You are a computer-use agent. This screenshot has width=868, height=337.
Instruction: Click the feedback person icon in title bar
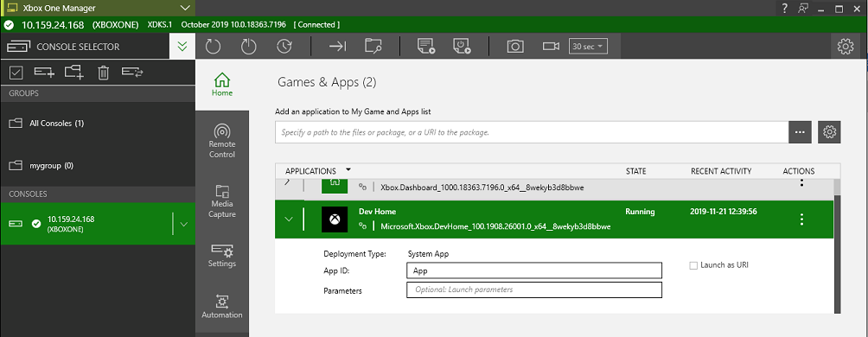804,9
